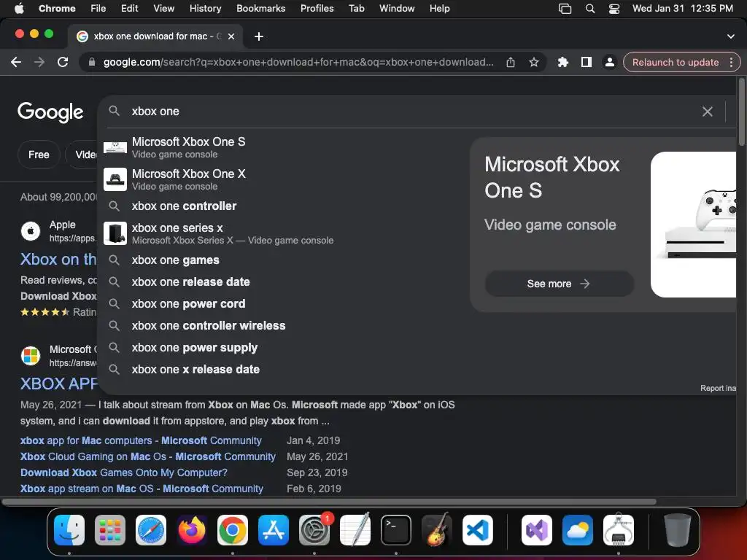This screenshot has height=560, width=747.
Task: Launch Safari from the Dock
Action: click(151, 530)
